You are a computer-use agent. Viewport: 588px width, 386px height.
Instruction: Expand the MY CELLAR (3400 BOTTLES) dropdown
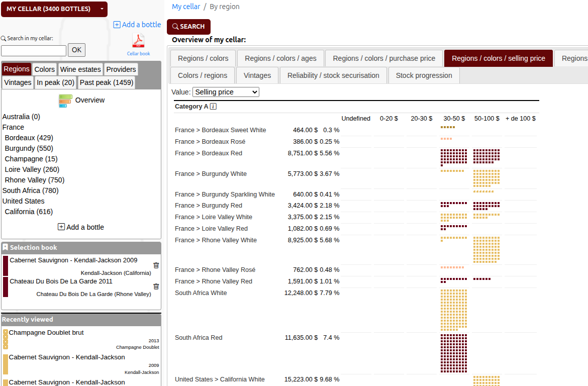pos(54,9)
